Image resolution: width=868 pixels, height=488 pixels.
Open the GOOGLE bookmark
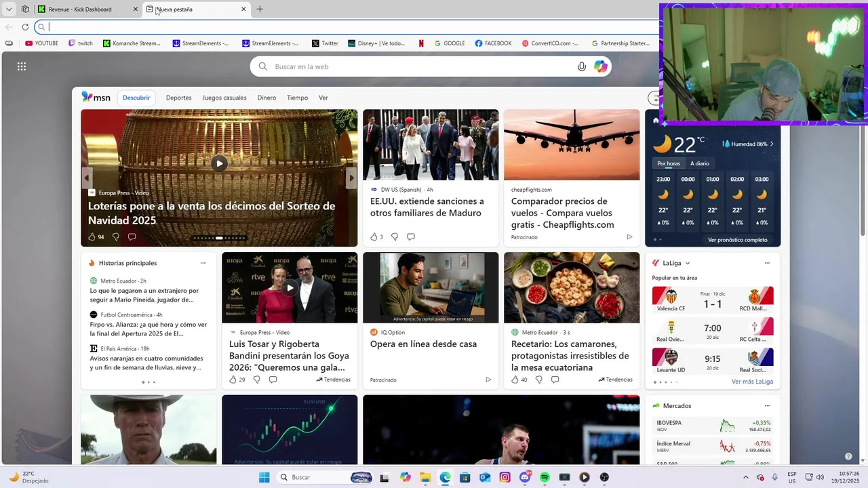click(450, 43)
